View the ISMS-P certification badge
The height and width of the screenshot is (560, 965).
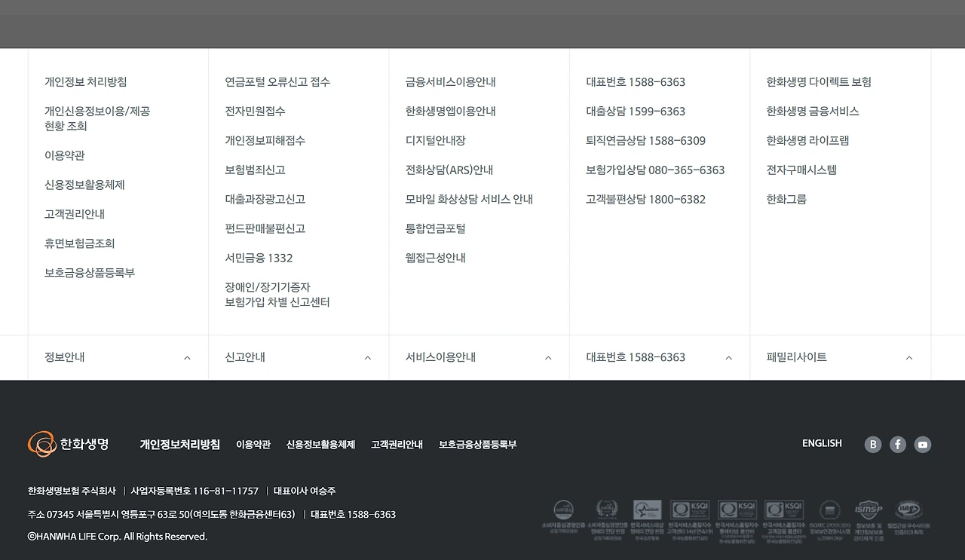pos(867,519)
